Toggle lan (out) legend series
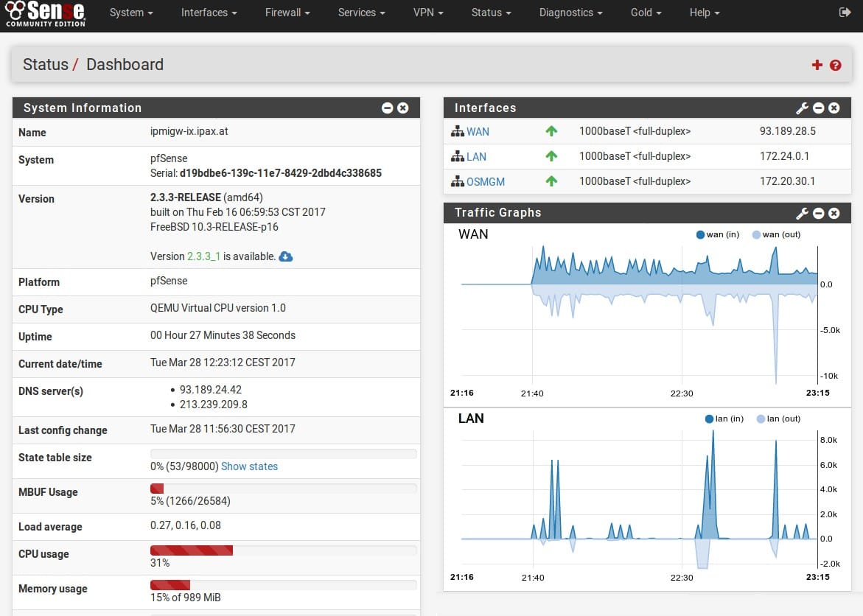 [x=778, y=419]
